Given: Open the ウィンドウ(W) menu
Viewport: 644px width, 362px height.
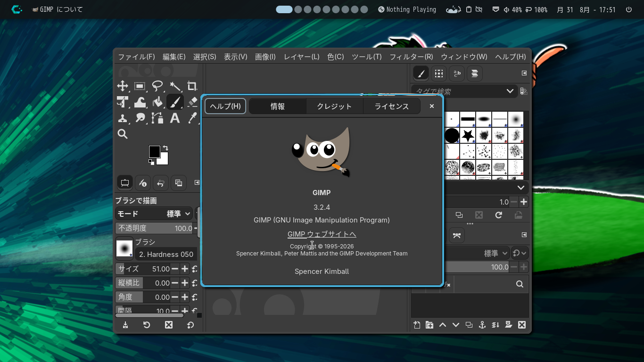Looking at the screenshot, I should tap(464, 57).
